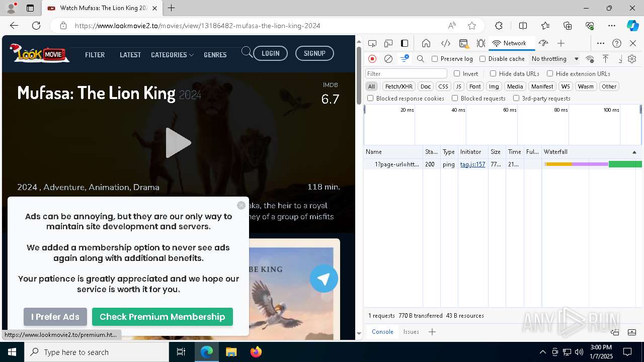644x362 pixels.
Task: Select the Img filter type
Action: [x=494, y=86]
